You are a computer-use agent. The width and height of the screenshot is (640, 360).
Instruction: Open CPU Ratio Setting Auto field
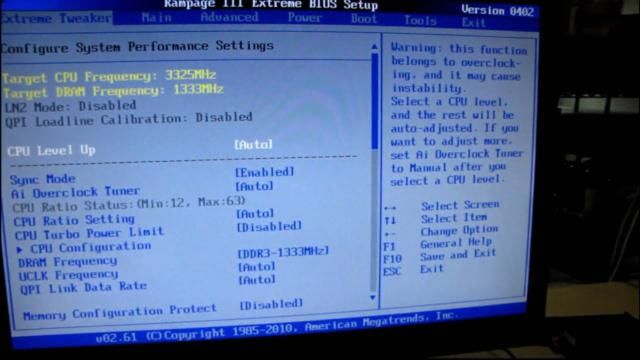[x=255, y=213]
